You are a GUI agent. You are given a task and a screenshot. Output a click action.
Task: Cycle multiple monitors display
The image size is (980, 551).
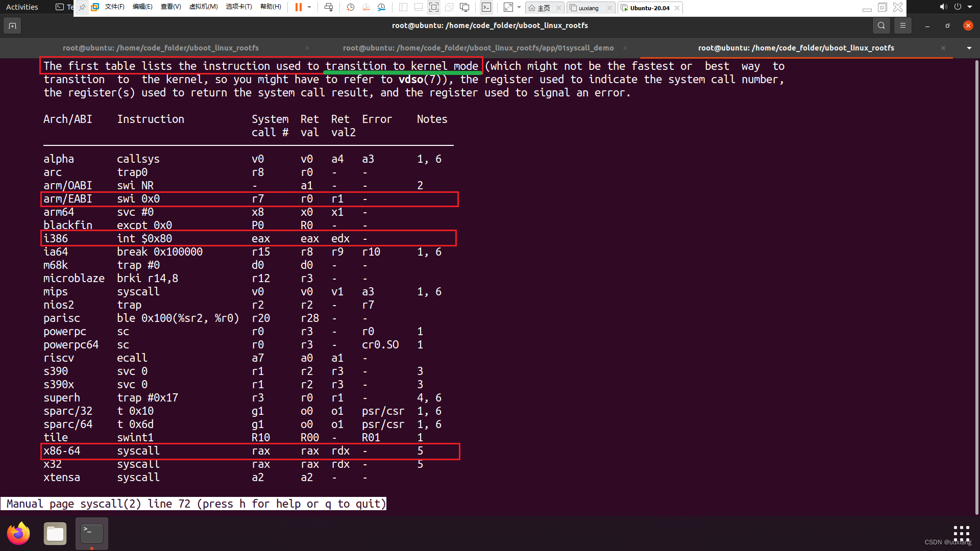[465, 7]
